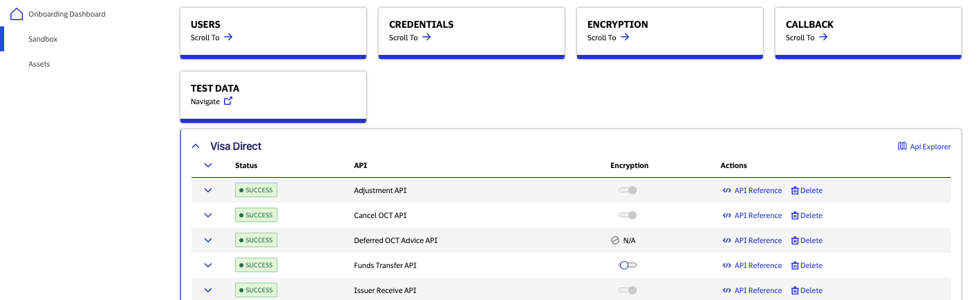
Task: Expand the Deferred OCT Advice API row
Action: point(208,240)
